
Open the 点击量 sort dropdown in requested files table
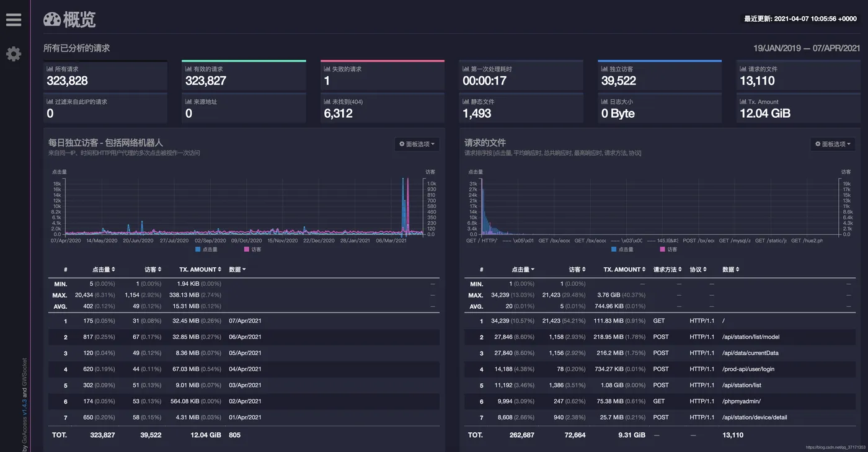point(523,270)
